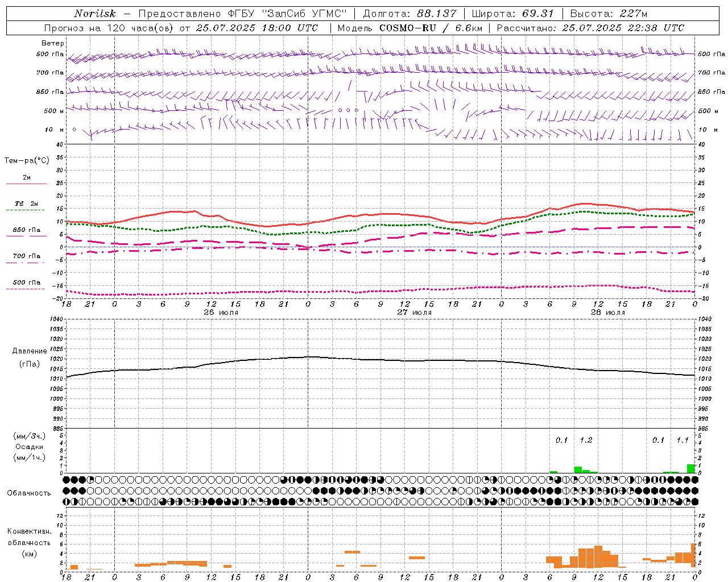The width and height of the screenshot is (728, 582).
Task: Click the '(мм/1ч.)' precipitation unit label
Action: (x=30, y=458)
